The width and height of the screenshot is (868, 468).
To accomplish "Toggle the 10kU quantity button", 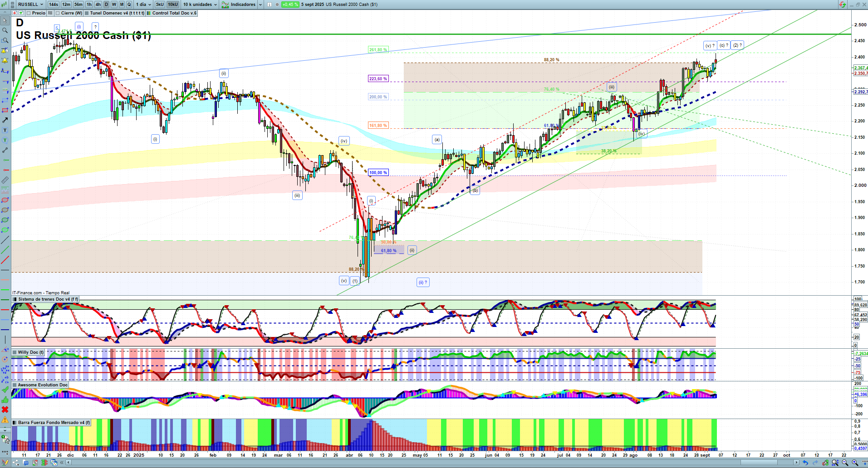I will coord(173,5).
